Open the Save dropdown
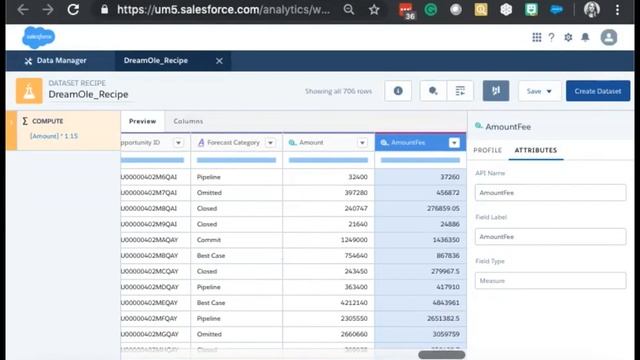640x360 pixels. click(539, 91)
